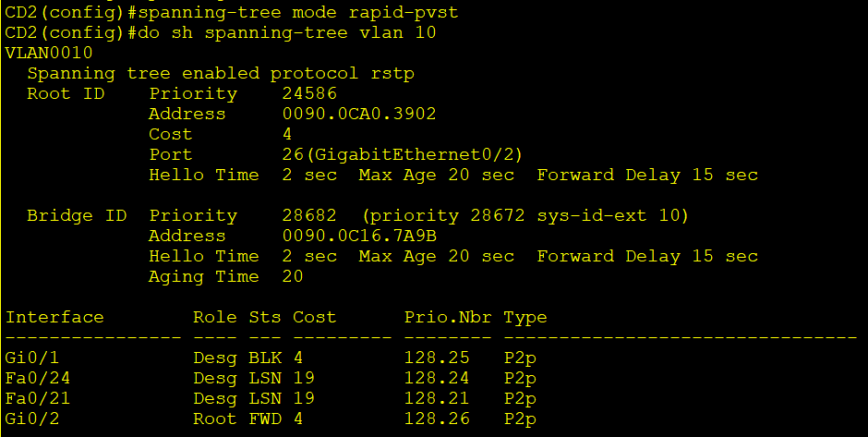
Task: Click the 'sys-id-ext 10' text
Action: coord(615,215)
